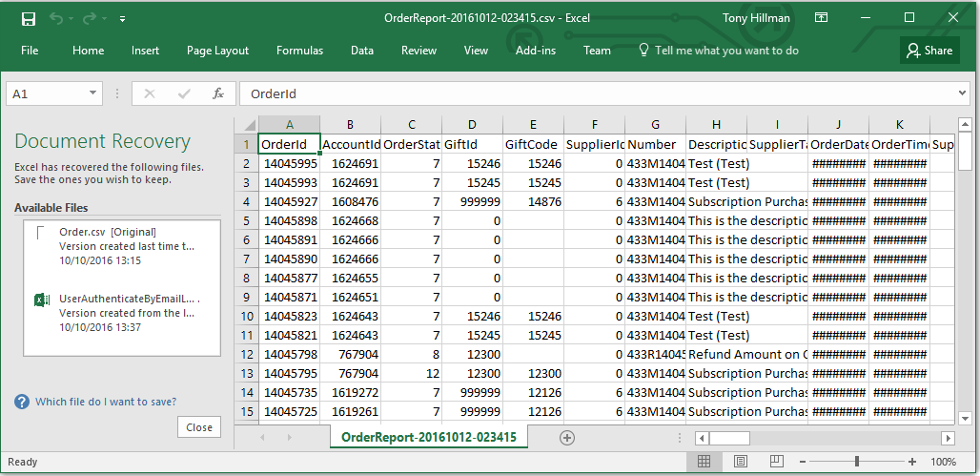The image size is (980, 476).
Task: Open the Name Box dropdown arrow
Action: tap(92, 93)
